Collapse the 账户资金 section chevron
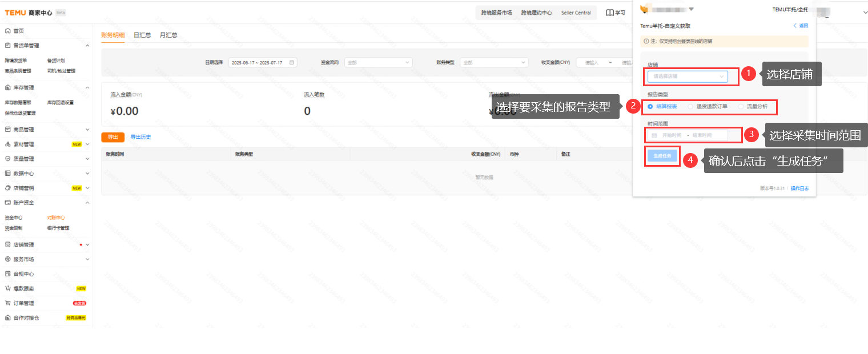 coord(87,203)
